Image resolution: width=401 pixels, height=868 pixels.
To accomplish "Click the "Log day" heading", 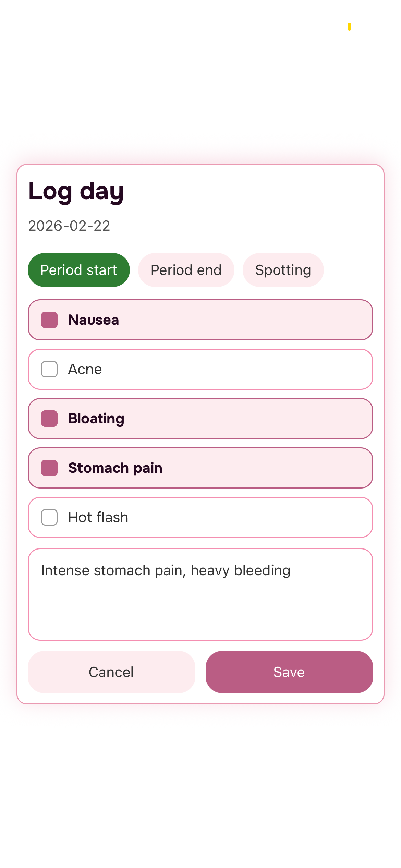I will [x=76, y=191].
